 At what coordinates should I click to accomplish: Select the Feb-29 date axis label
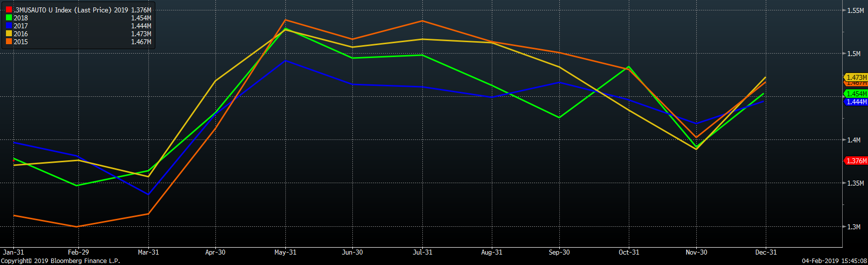point(78,252)
